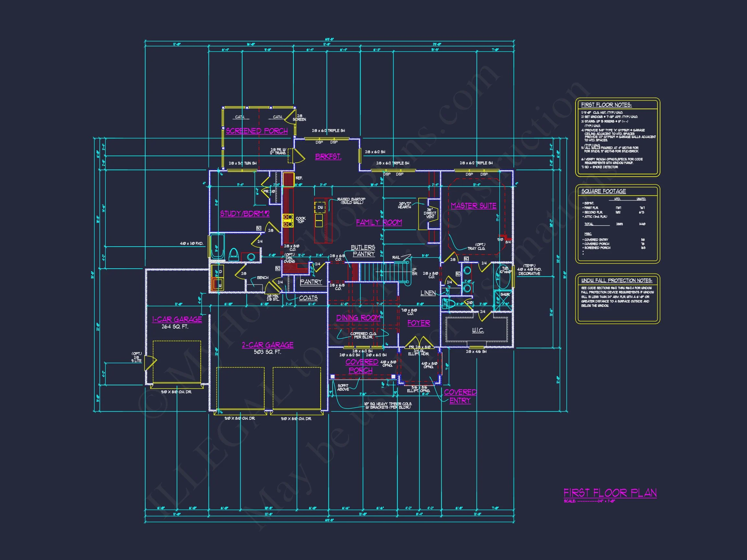Viewport: 747px width, 560px height.
Task: Click the 2-Car Garage label
Action: [x=267, y=344]
